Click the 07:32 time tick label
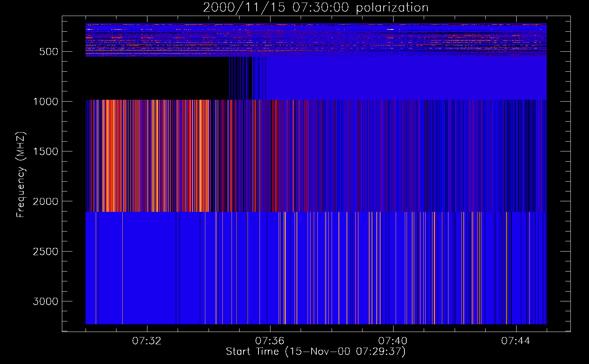The image size is (589, 364). point(147,341)
